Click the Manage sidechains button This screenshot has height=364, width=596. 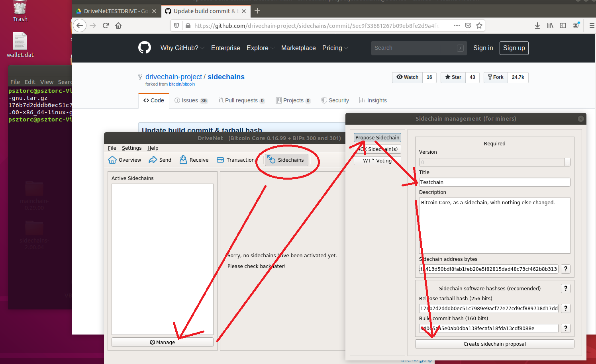tap(163, 342)
